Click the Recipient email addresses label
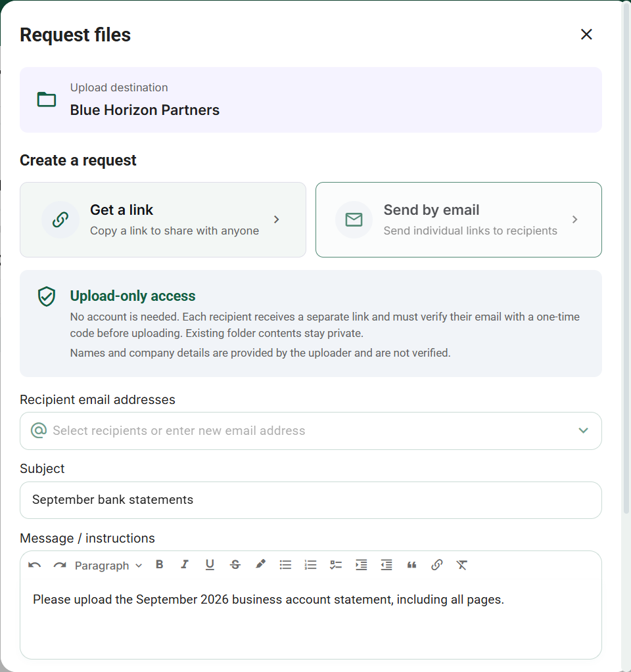The width and height of the screenshot is (631, 672). click(x=97, y=400)
